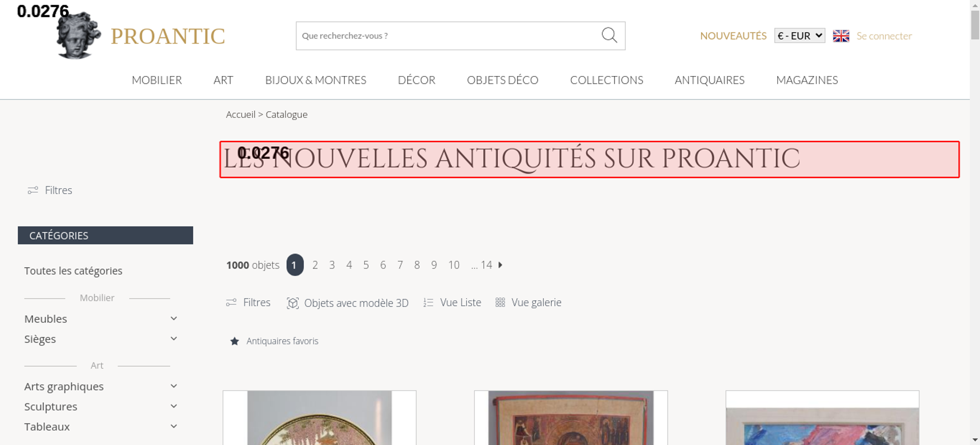Click the 3D model cube icon
The width and height of the screenshot is (980, 445).
[x=293, y=303]
